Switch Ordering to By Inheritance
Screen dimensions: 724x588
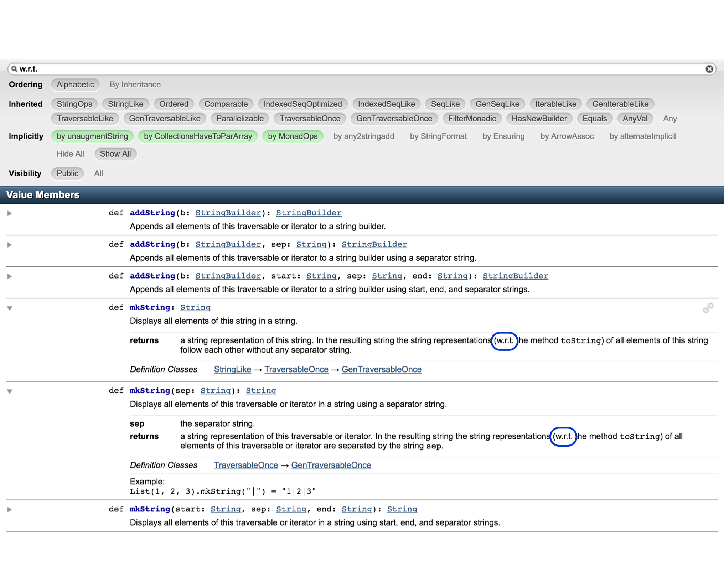pyautogui.click(x=135, y=84)
